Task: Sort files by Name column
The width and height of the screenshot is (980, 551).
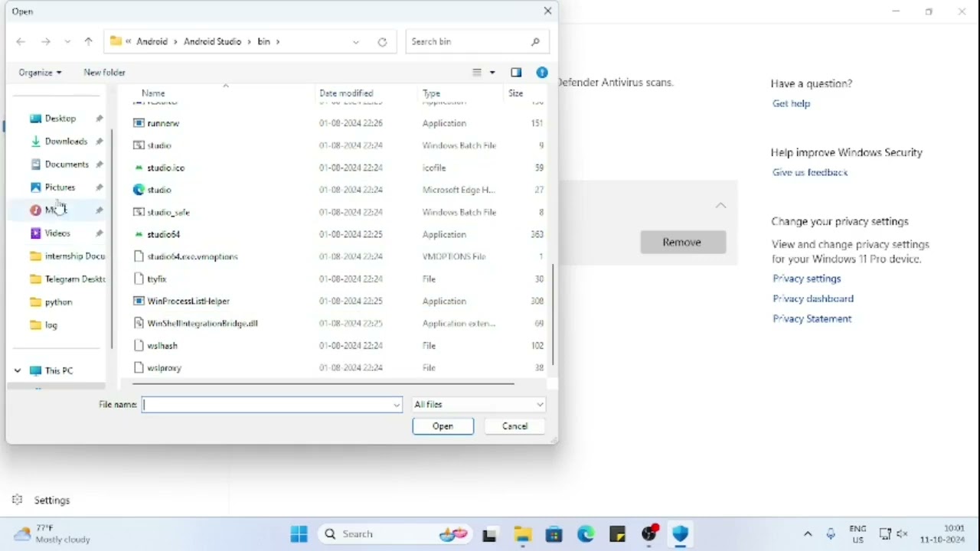Action: [153, 93]
